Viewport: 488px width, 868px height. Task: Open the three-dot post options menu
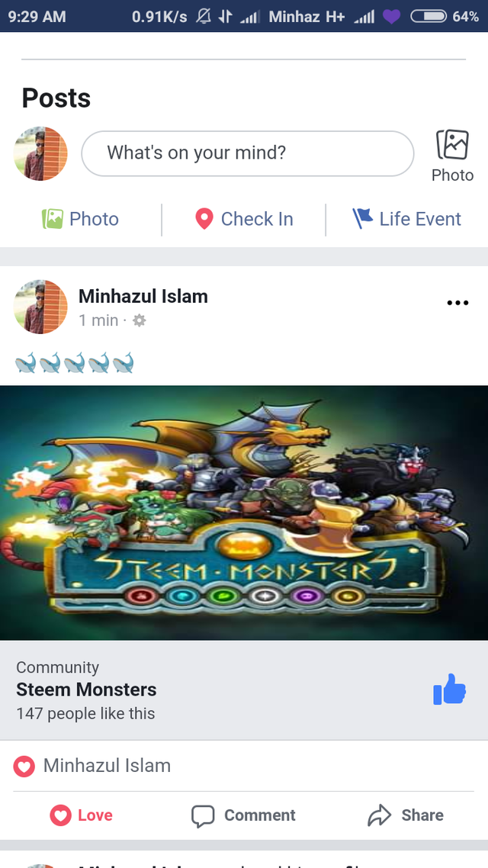[457, 303]
